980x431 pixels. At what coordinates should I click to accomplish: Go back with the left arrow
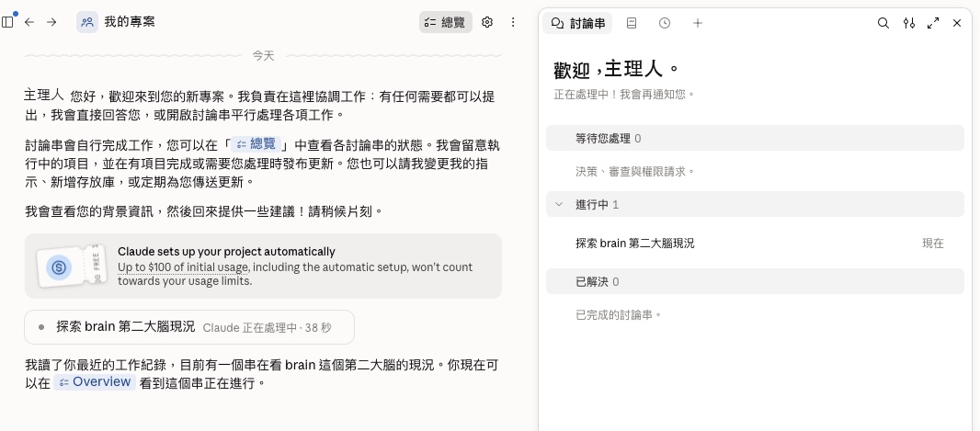(x=29, y=22)
